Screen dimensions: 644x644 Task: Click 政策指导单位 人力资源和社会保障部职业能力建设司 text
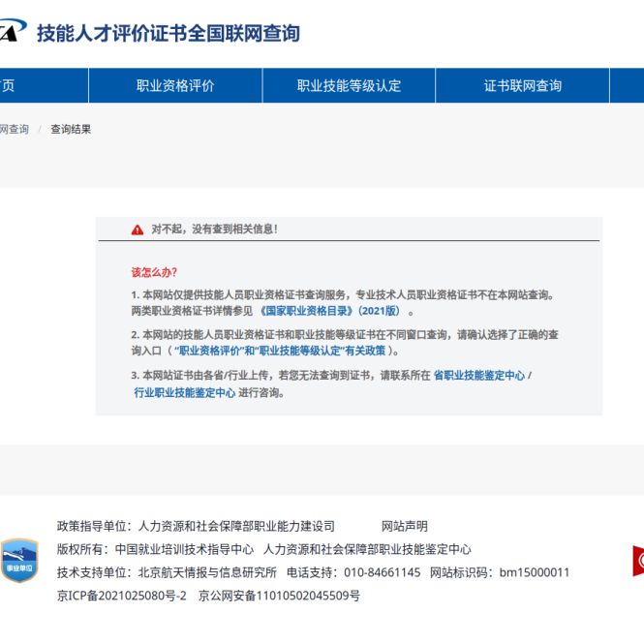tap(196, 526)
